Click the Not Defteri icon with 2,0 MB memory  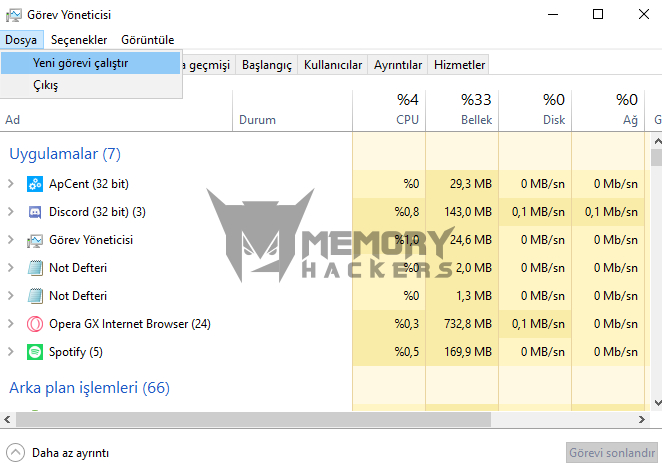coord(35,268)
